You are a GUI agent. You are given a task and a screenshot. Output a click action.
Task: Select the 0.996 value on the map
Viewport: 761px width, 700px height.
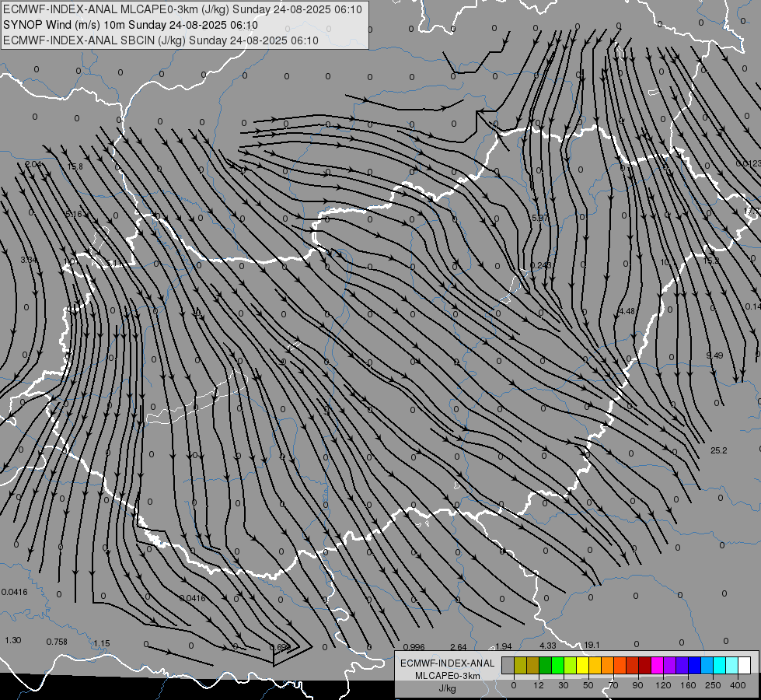coord(414,647)
